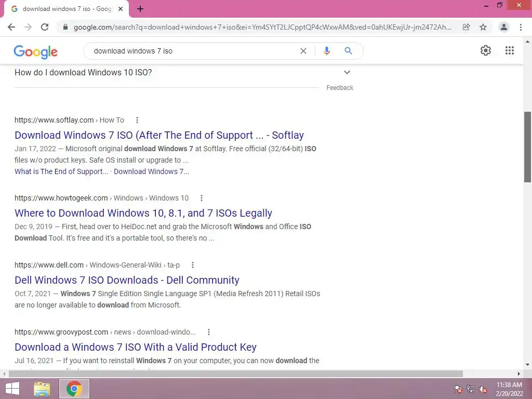
Task: Click the https://www.howtogeek.com URL text
Action: [x=61, y=198]
